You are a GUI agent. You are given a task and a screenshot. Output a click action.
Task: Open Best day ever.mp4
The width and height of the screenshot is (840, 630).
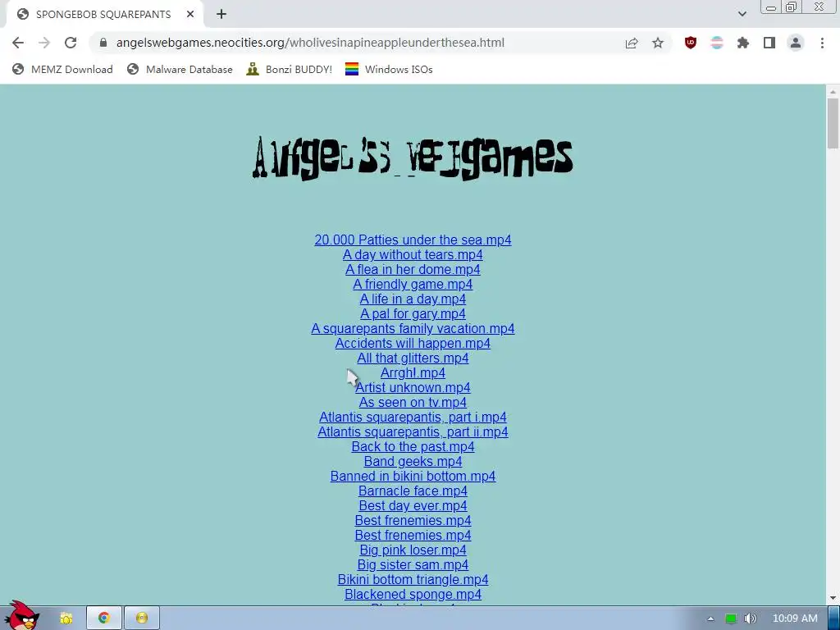click(x=413, y=505)
